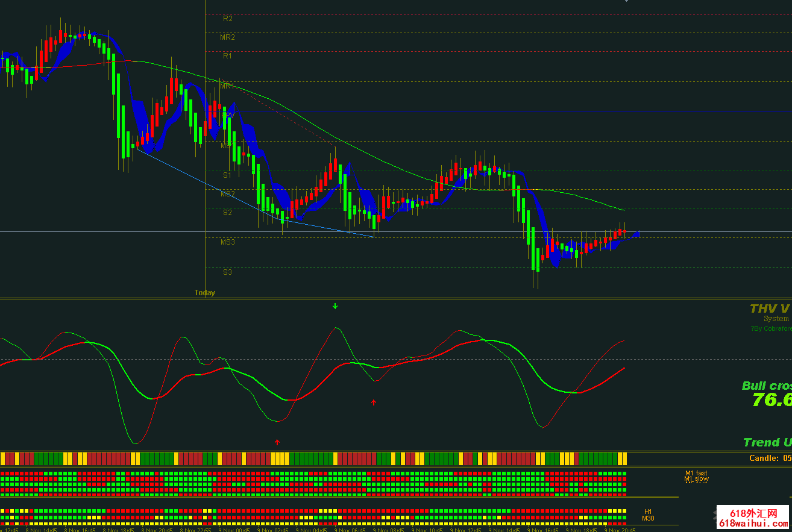
Task: Click the THV V system title
Action: pos(770,309)
